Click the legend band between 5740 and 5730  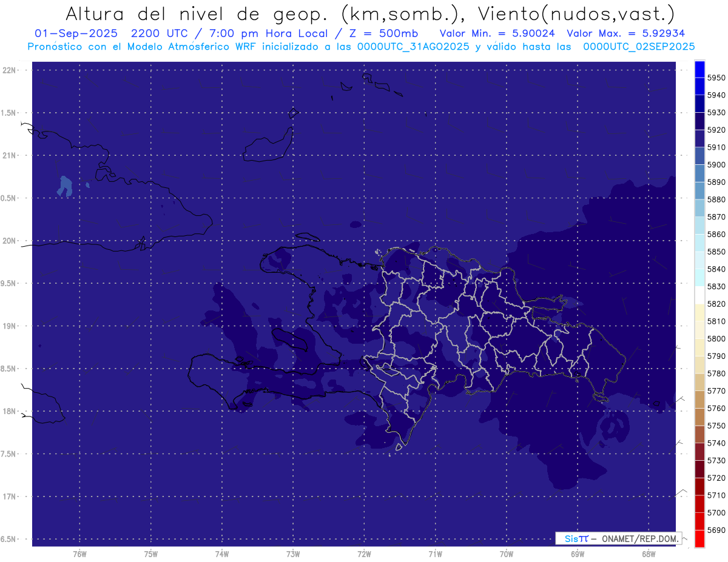click(699, 452)
